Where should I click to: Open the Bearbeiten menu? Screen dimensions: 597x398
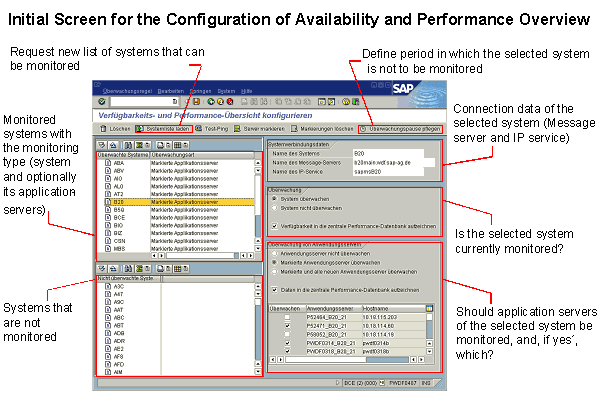click(171, 91)
